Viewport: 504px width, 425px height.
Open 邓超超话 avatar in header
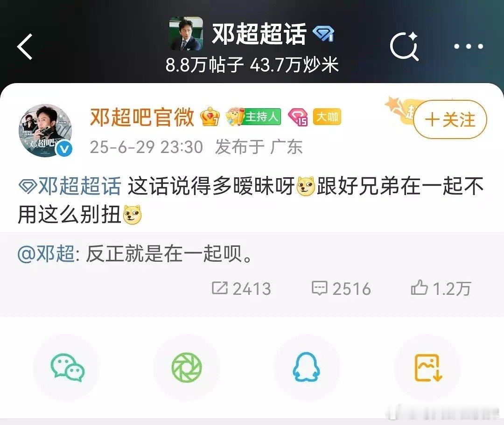point(186,34)
